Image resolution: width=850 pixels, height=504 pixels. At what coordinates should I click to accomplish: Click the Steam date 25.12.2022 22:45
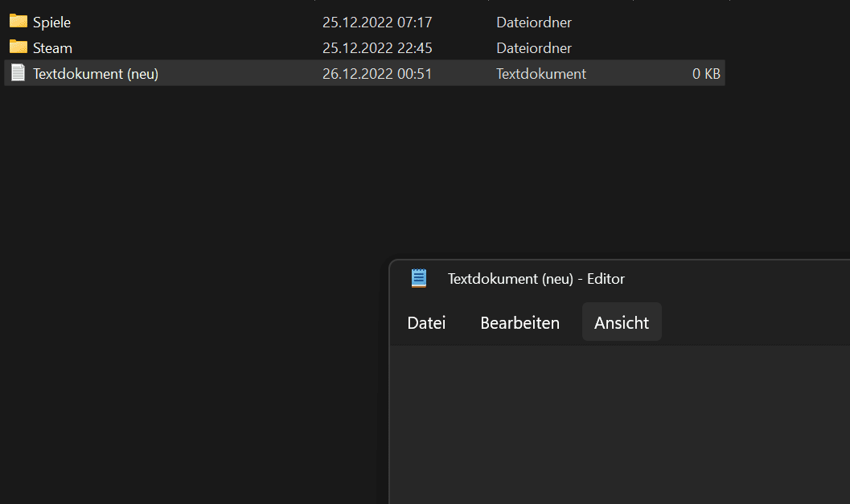[x=377, y=48]
